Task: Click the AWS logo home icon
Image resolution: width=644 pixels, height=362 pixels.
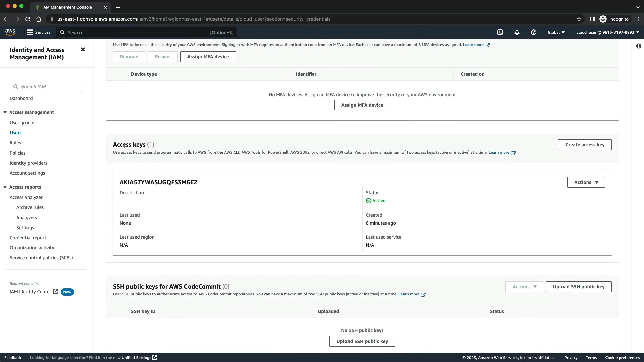Action: pyautogui.click(x=10, y=32)
